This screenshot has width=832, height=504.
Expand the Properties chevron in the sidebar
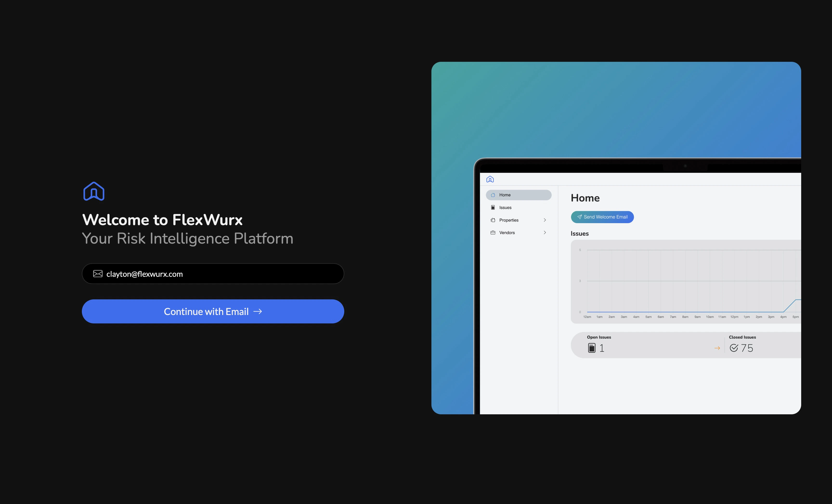click(545, 220)
